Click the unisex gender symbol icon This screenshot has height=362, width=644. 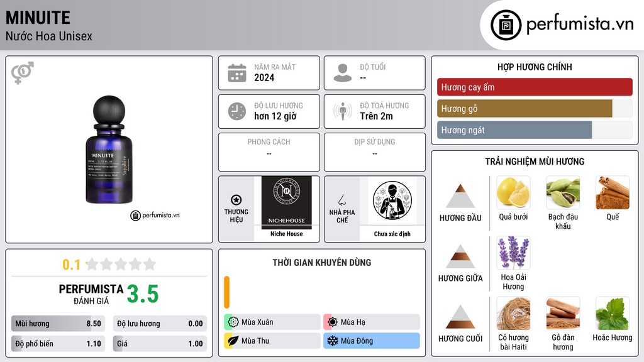23,73
